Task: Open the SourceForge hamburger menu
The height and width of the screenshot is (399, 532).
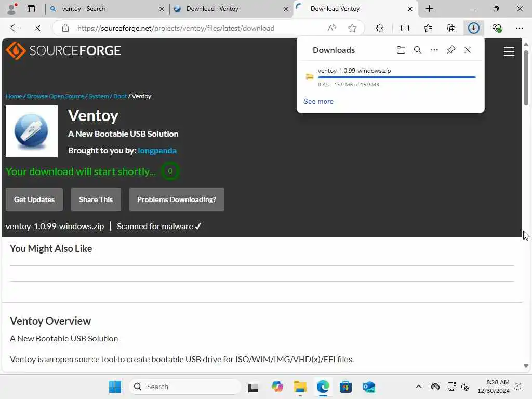Action: 509,51
